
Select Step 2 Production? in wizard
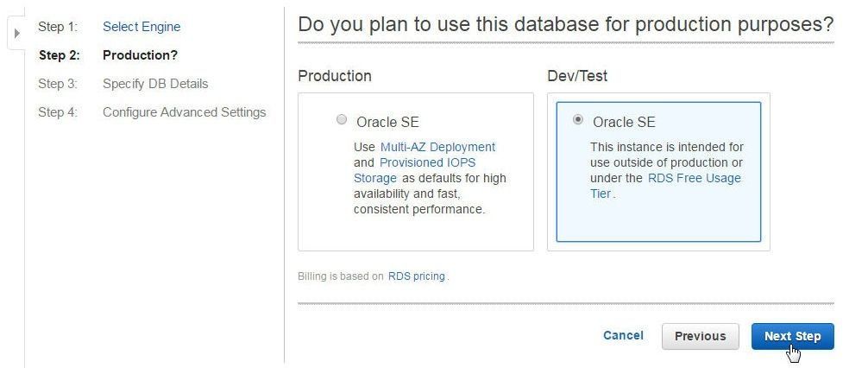pyautogui.click(x=140, y=55)
